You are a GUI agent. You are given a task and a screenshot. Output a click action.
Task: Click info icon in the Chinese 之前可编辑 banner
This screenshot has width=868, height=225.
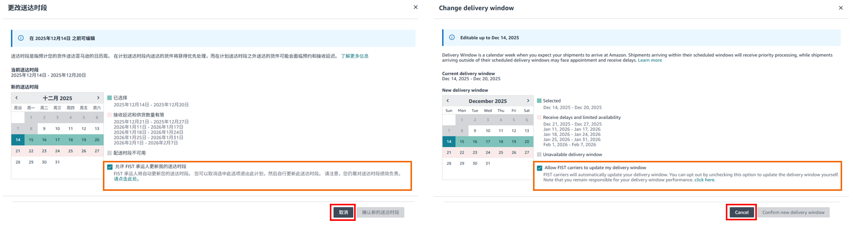21,38
